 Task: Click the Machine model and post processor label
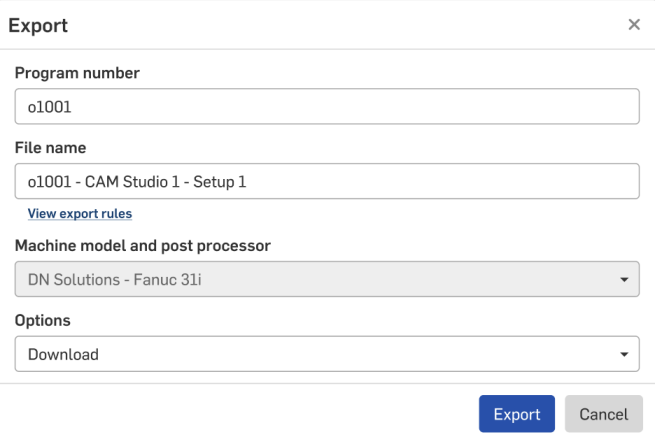(x=143, y=246)
